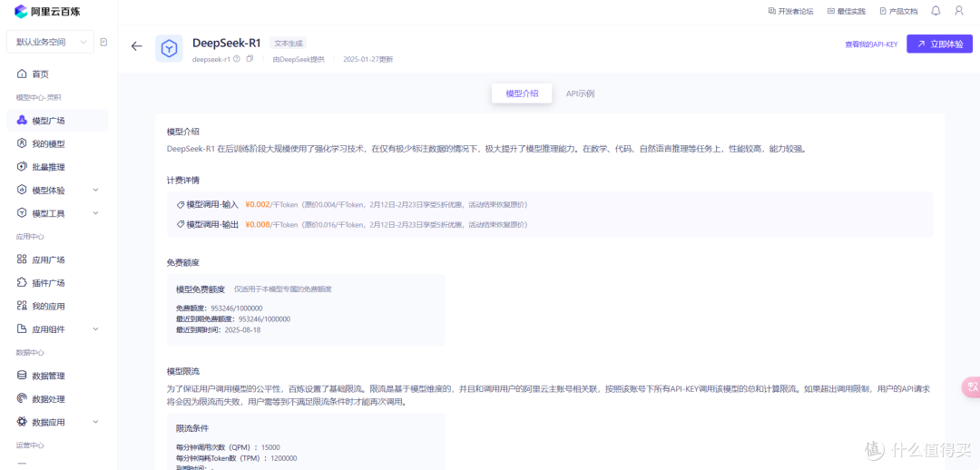This screenshot has width=980, height=470.
Task: Open 模型广场 in sidebar
Action: coord(57,121)
